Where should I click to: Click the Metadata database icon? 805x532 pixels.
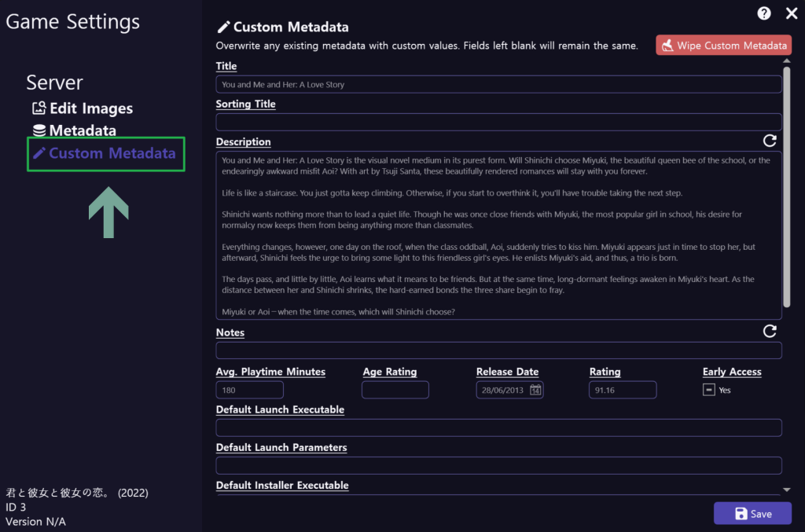(39, 131)
